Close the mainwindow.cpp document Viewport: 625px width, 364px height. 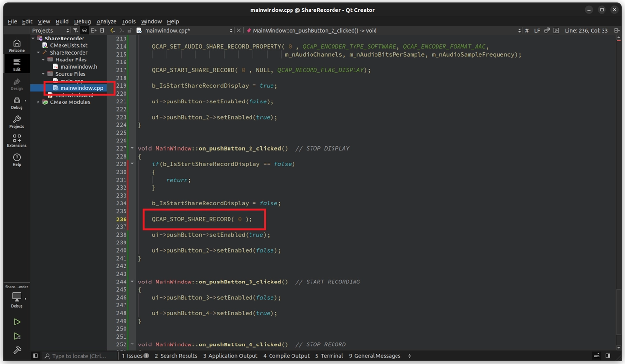[238, 30]
